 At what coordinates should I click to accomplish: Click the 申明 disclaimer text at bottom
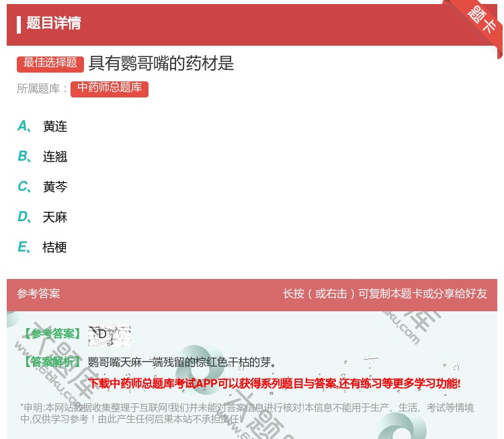pyautogui.click(x=247, y=413)
